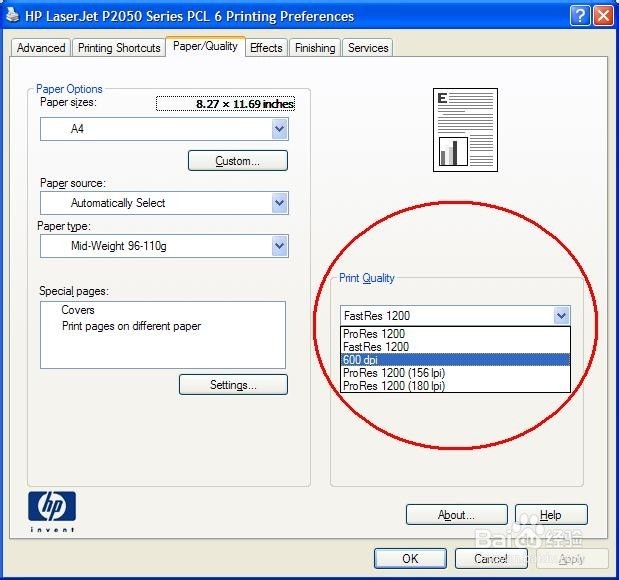Open special pages Settings... button

coord(233,385)
